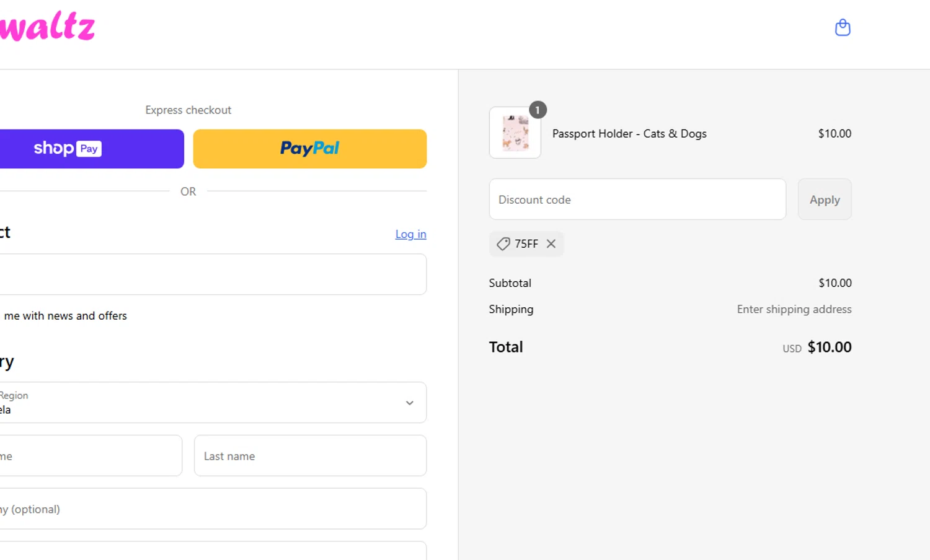Expand the Country/Region dropdown
This screenshot has height=560, width=930.
[x=211, y=403]
